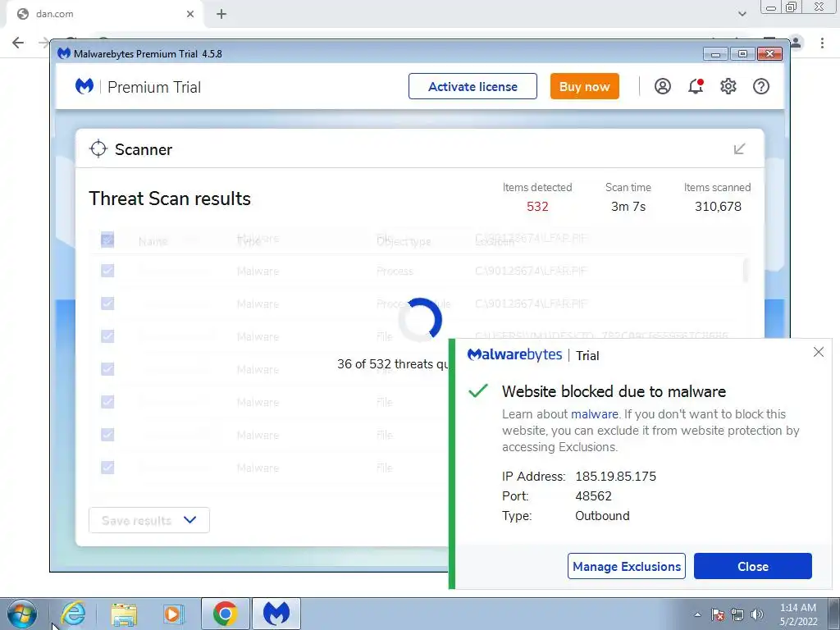Toggle the checkbox in the Process row
This screenshot has width=840, height=630.
[x=107, y=271]
